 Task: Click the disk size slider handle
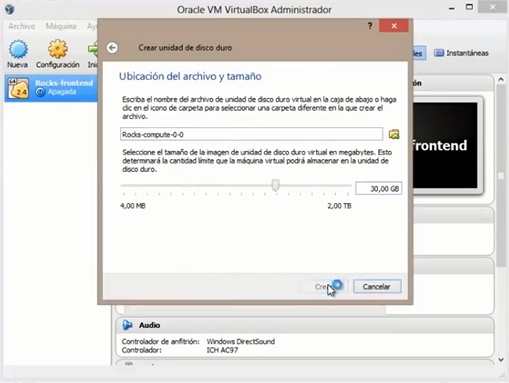click(275, 185)
